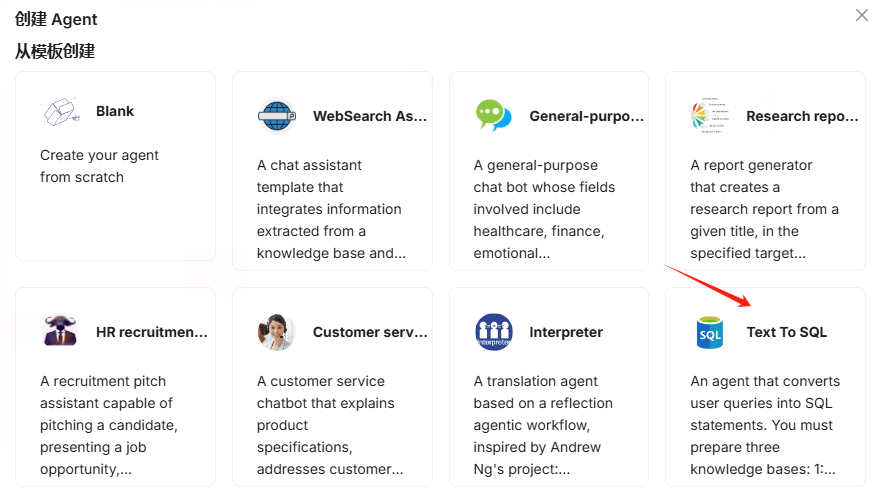The width and height of the screenshot is (874, 489).
Task: Select the Blank template title
Action: (x=115, y=111)
